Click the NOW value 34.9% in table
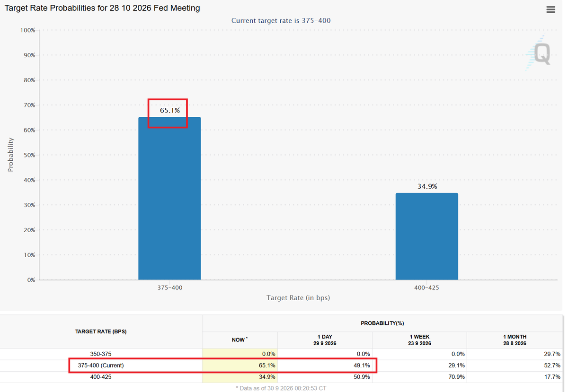Image resolution: width=568 pixels, height=392 pixels. (x=266, y=377)
